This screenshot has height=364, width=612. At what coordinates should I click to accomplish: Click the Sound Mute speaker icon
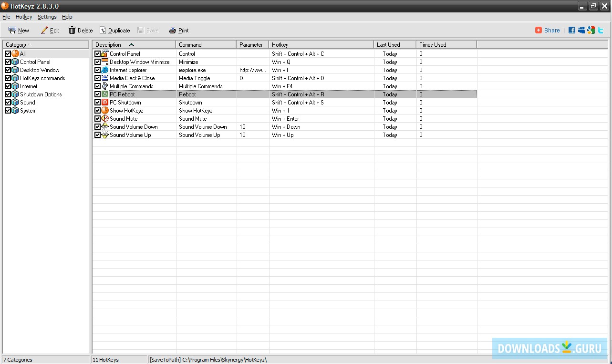click(x=105, y=119)
